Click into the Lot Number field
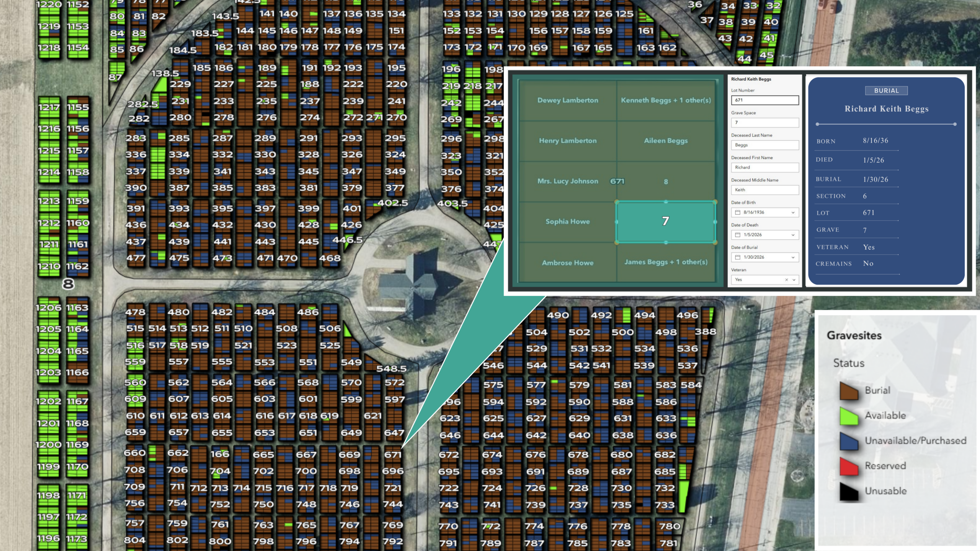 (765, 100)
